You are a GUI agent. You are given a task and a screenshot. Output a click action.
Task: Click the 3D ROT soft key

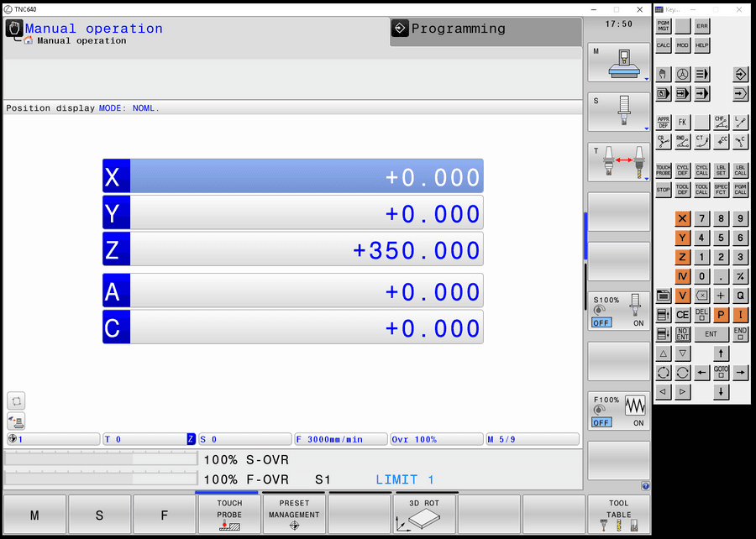pos(424,514)
